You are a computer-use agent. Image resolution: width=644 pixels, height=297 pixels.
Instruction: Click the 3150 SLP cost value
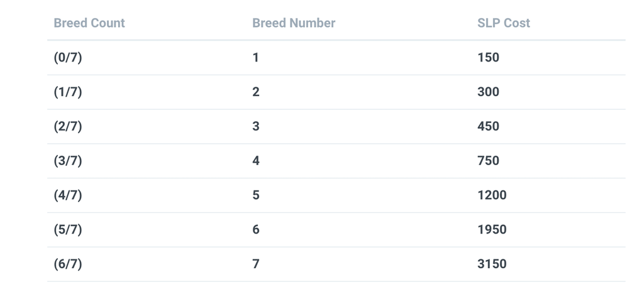(492, 264)
